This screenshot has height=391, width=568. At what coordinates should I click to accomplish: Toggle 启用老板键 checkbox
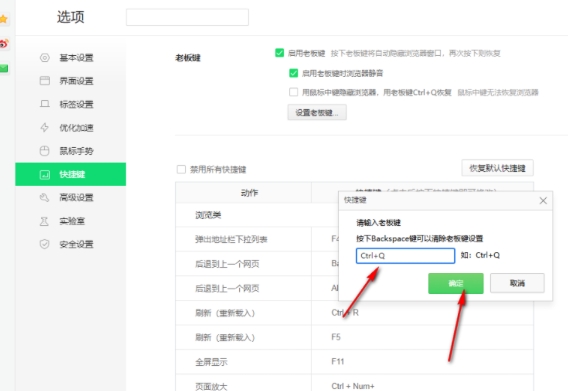pyautogui.click(x=279, y=53)
